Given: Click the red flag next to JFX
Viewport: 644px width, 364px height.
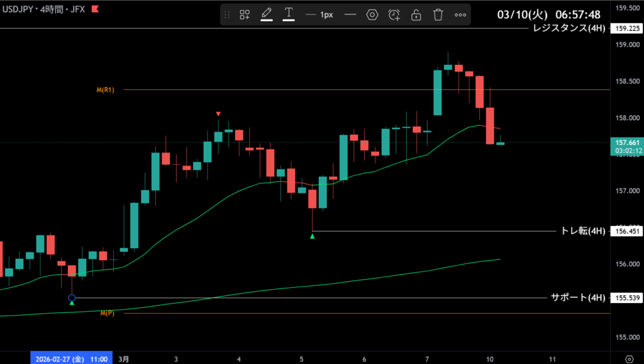Looking at the screenshot, I should 94,9.
